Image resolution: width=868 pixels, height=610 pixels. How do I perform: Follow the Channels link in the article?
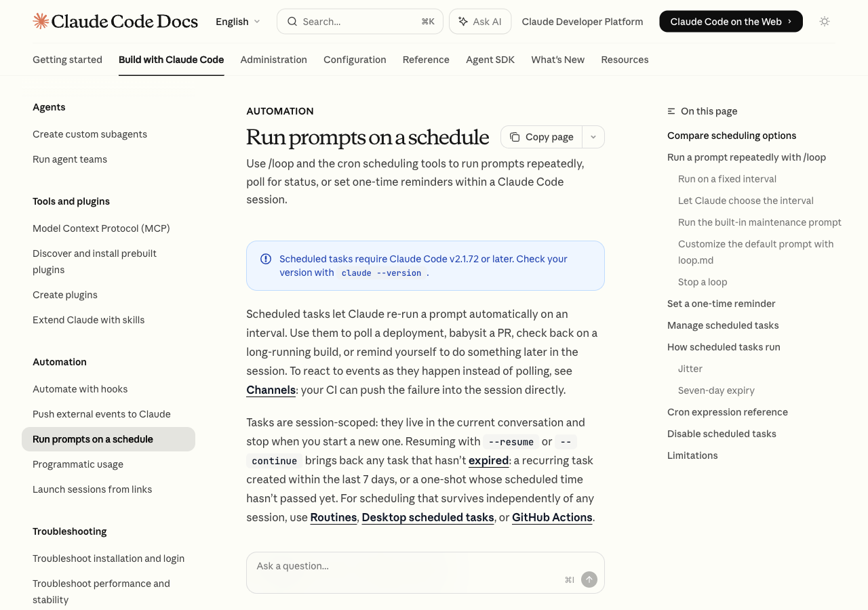coord(271,390)
